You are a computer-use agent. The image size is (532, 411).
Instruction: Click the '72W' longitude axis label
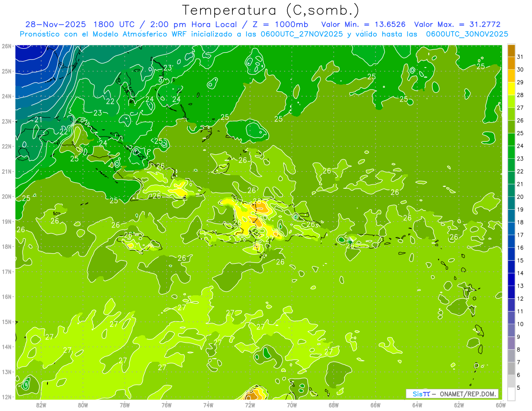point(250,405)
